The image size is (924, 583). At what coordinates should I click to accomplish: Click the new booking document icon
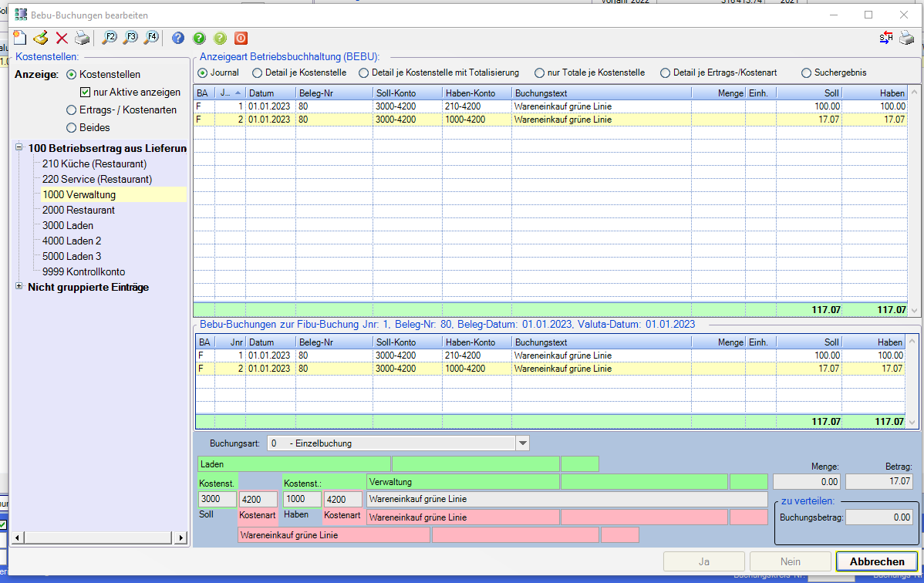20,38
